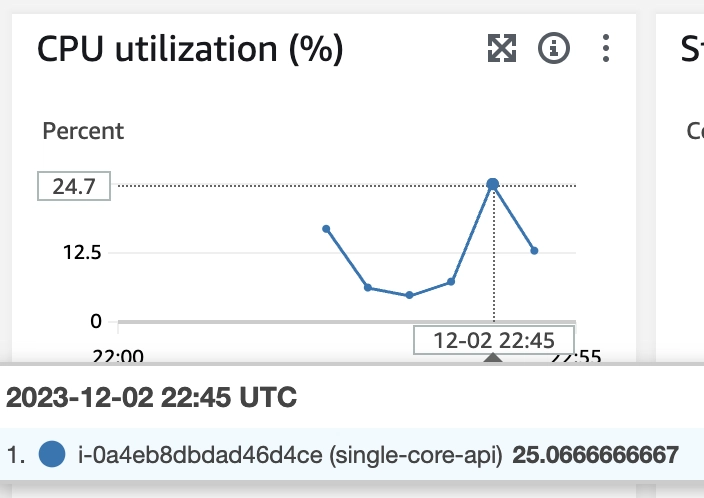Open the widget actions three-dot menu
The width and height of the screenshot is (704, 498).
(x=605, y=47)
